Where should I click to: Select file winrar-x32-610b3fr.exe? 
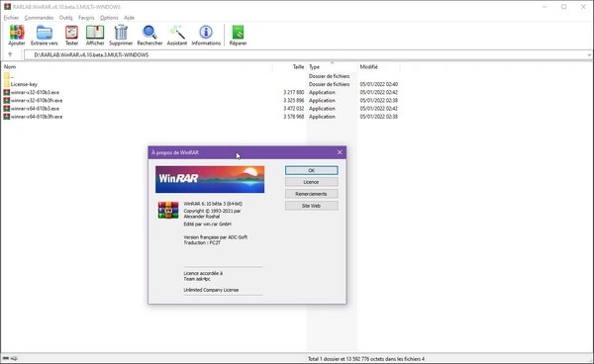37,100
